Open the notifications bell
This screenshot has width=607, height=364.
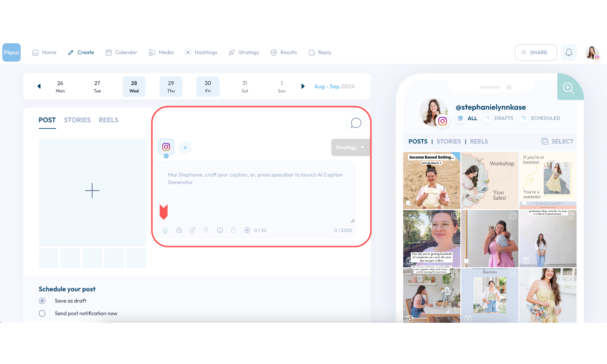pyautogui.click(x=569, y=52)
